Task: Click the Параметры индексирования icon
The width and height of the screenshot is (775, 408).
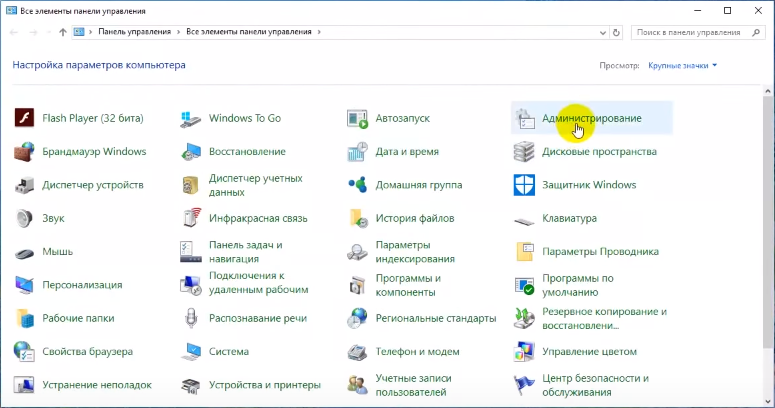Action: (x=357, y=252)
